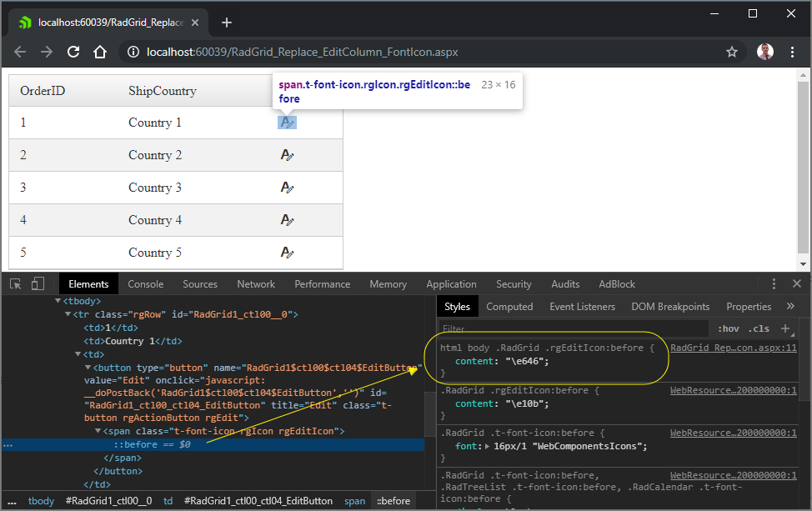Image resolution: width=812 pixels, height=511 pixels.
Task: Open the DevTools three-dot customize menu
Action: (774, 284)
